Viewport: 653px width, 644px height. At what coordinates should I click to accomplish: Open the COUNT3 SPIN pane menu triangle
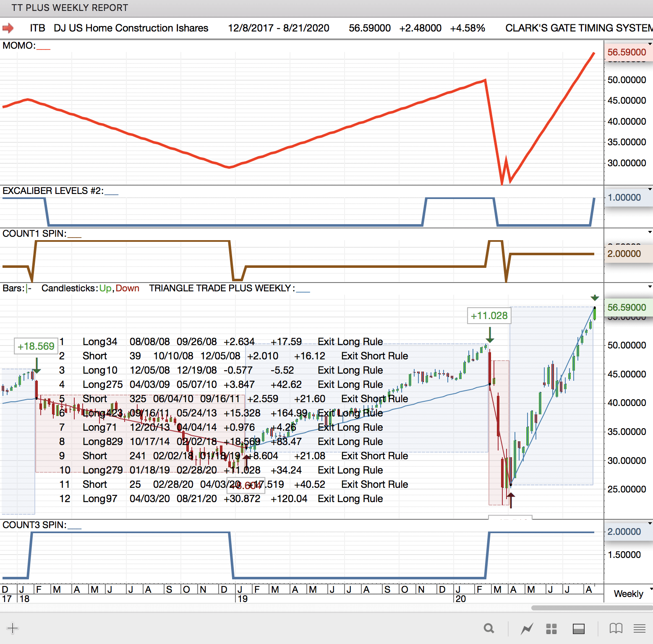(x=650, y=523)
